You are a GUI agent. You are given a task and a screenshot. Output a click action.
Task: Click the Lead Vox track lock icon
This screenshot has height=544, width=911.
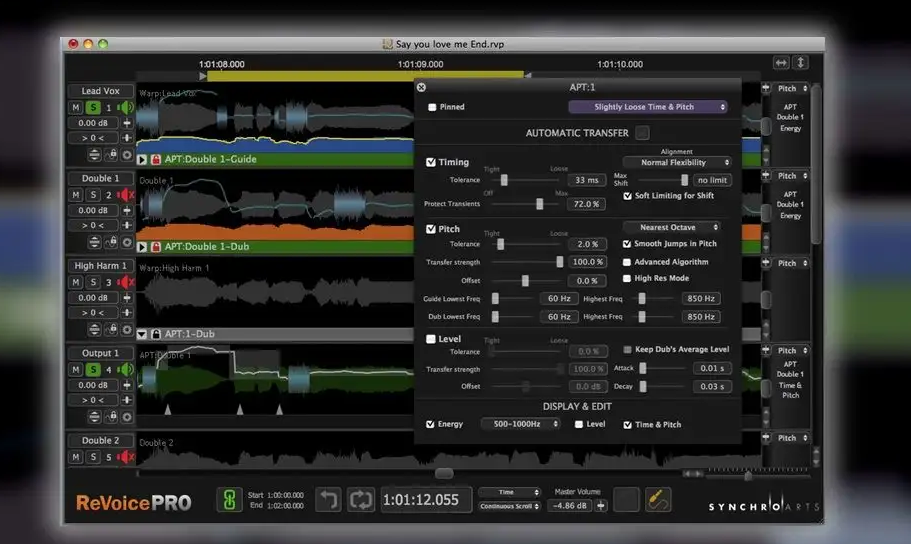(112, 155)
